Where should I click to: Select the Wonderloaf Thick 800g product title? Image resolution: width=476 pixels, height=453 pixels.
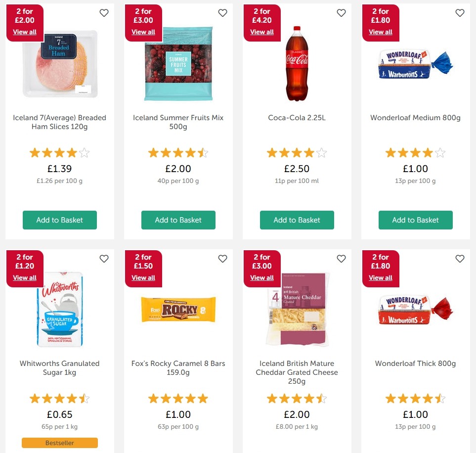point(415,363)
